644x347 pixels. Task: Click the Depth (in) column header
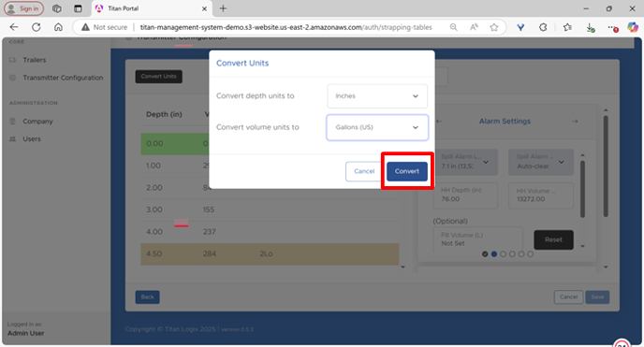tap(164, 114)
